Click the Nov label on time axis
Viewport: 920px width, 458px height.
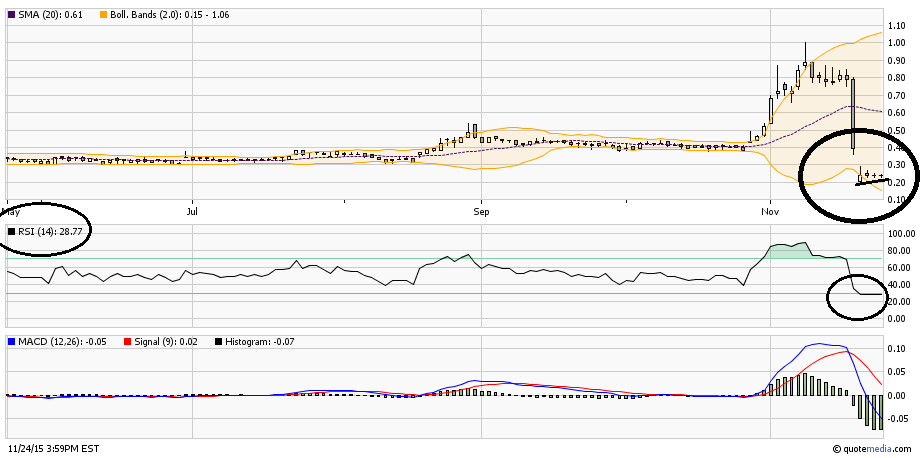(x=770, y=212)
